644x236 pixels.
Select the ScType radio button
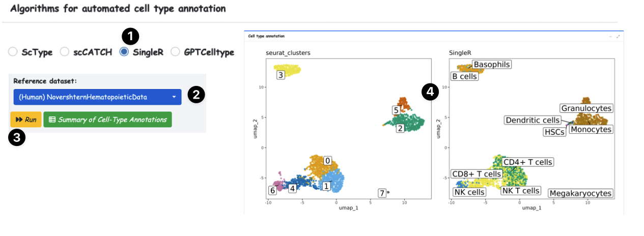[13, 52]
